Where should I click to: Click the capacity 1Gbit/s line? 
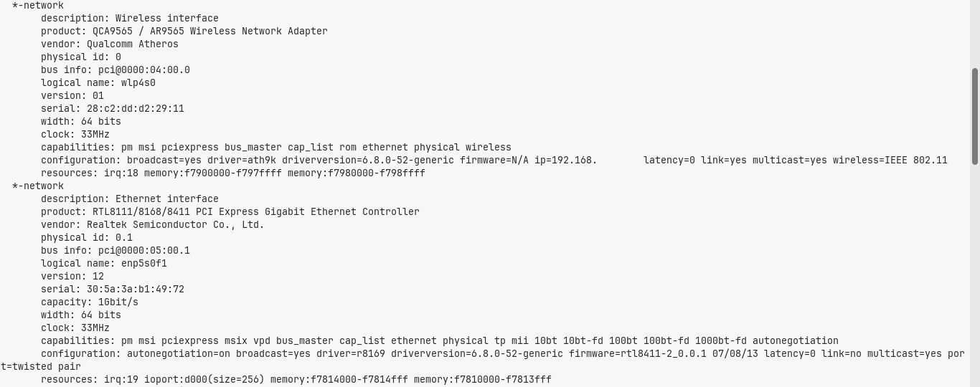coord(90,302)
